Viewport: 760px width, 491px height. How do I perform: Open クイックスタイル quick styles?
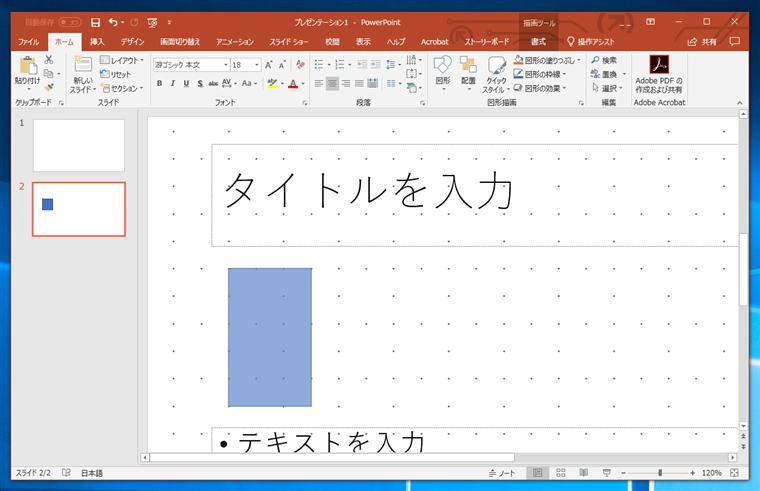coord(496,74)
